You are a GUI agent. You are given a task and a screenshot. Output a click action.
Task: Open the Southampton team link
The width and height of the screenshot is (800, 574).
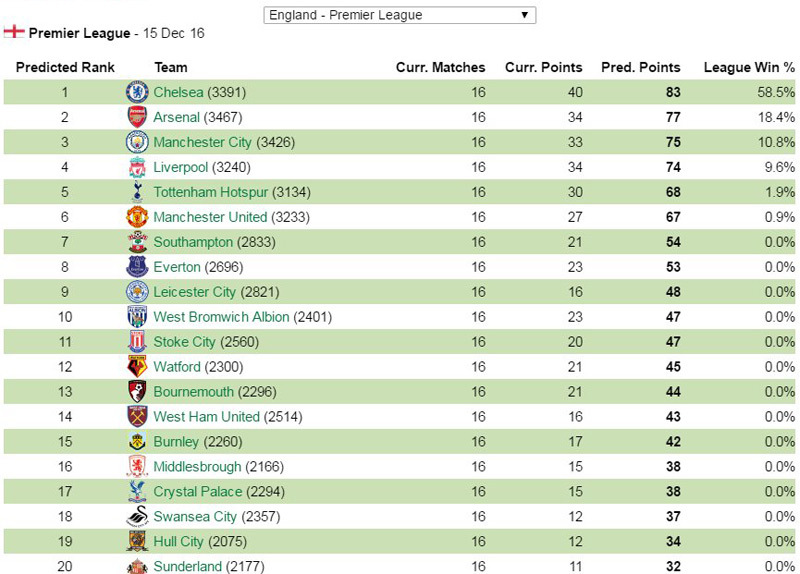pos(193,242)
